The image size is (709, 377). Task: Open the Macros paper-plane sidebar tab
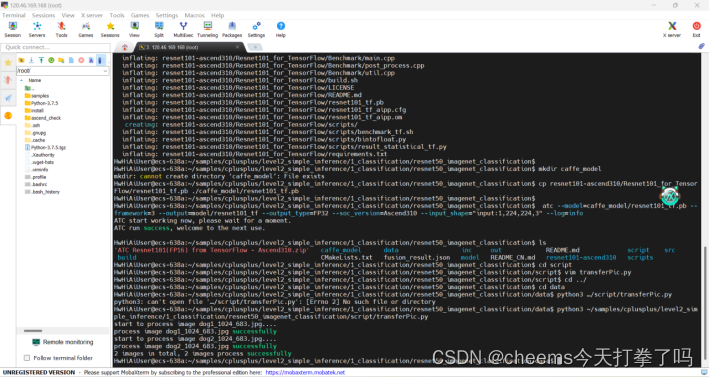(x=8, y=98)
